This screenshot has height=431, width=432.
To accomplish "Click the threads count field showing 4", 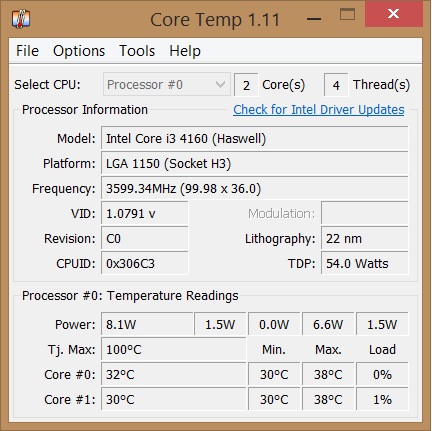I will 336,85.
